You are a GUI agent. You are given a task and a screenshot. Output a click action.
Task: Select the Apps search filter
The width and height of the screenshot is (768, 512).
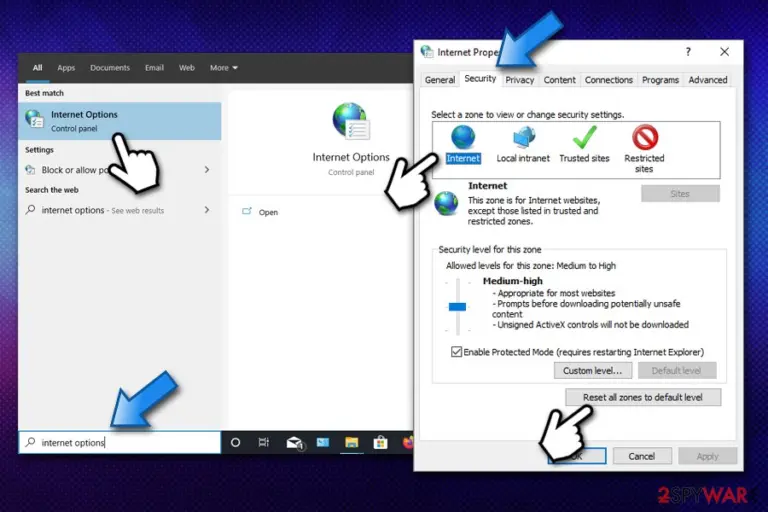click(x=66, y=68)
